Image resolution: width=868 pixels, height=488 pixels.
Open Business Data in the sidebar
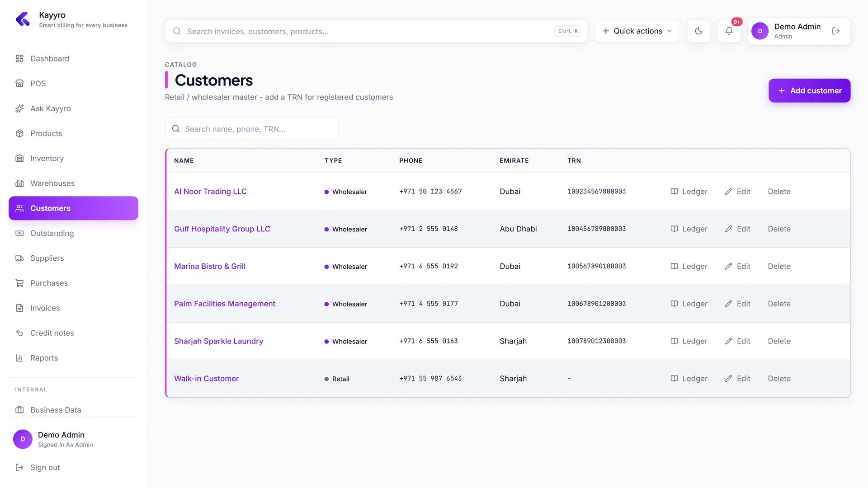coord(73,410)
